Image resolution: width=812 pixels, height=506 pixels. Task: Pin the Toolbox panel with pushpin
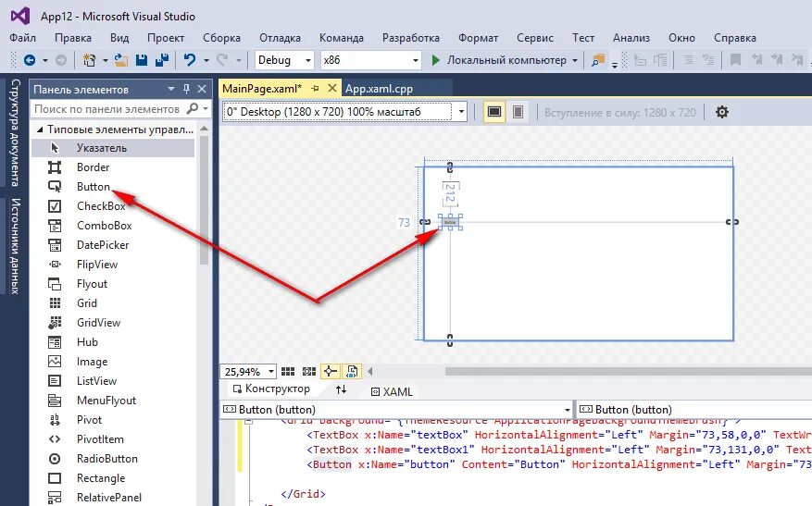click(x=186, y=89)
